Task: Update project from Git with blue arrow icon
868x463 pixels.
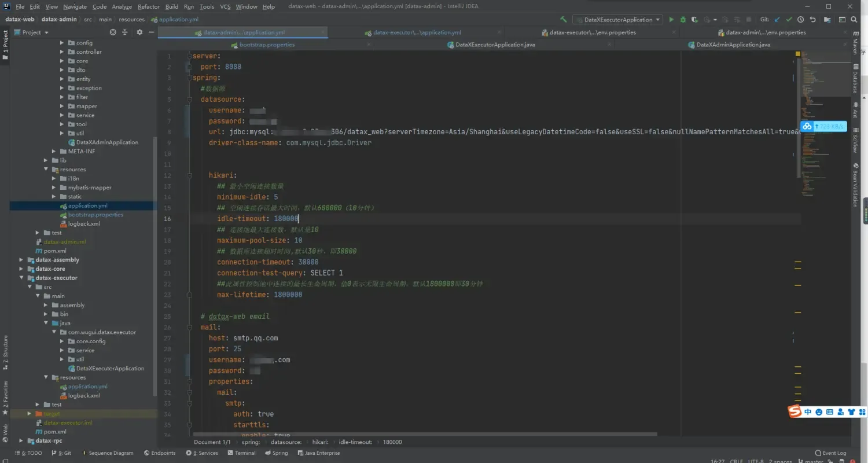Action: coord(777,19)
